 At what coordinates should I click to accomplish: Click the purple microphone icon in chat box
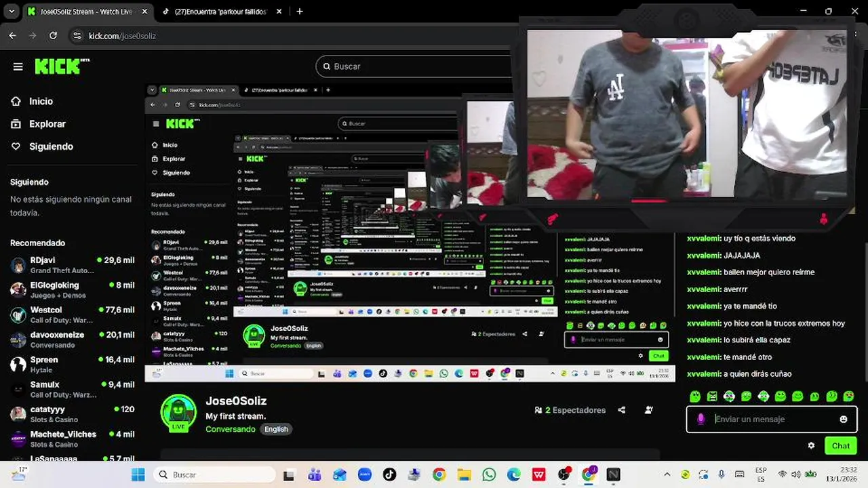click(701, 420)
